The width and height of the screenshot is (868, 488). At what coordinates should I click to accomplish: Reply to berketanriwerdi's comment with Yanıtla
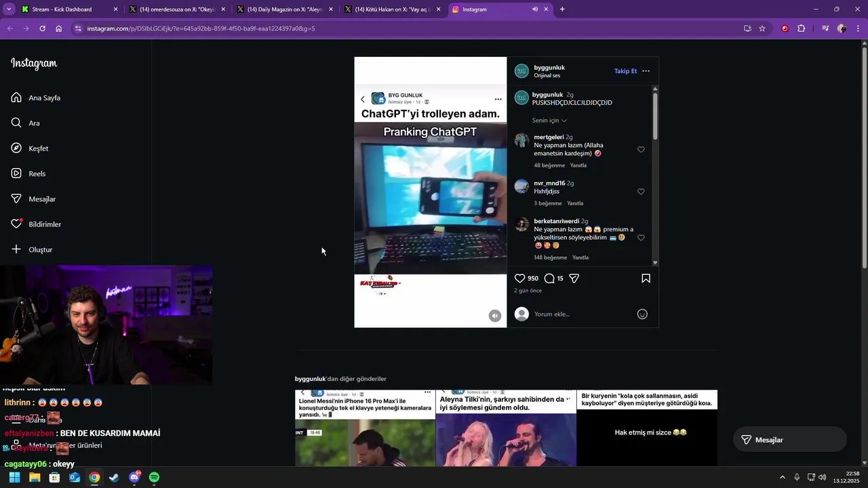tap(580, 258)
